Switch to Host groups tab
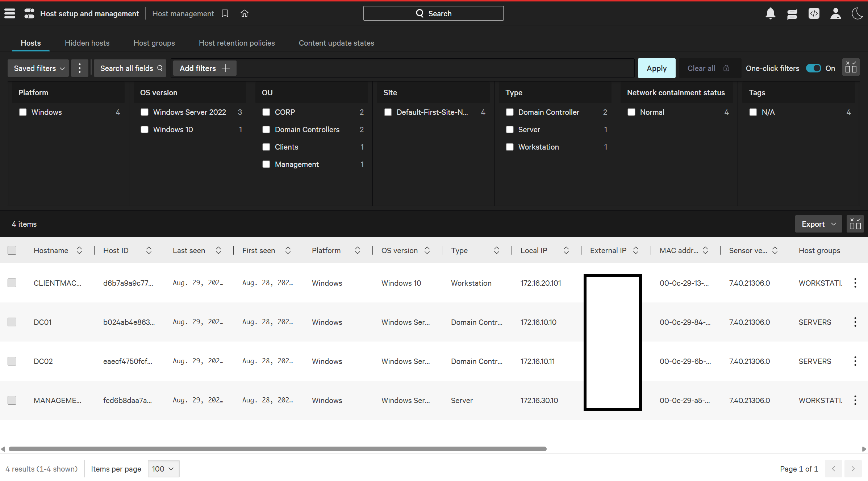 154,43
